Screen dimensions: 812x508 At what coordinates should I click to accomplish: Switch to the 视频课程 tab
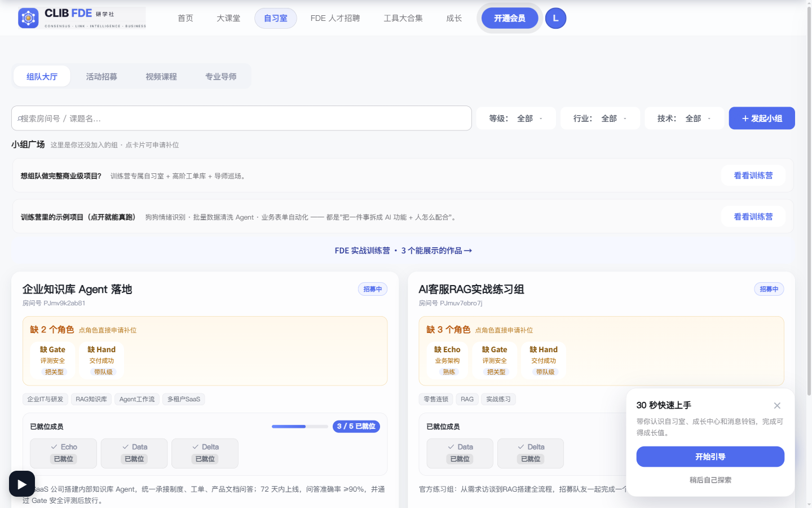coord(161,76)
